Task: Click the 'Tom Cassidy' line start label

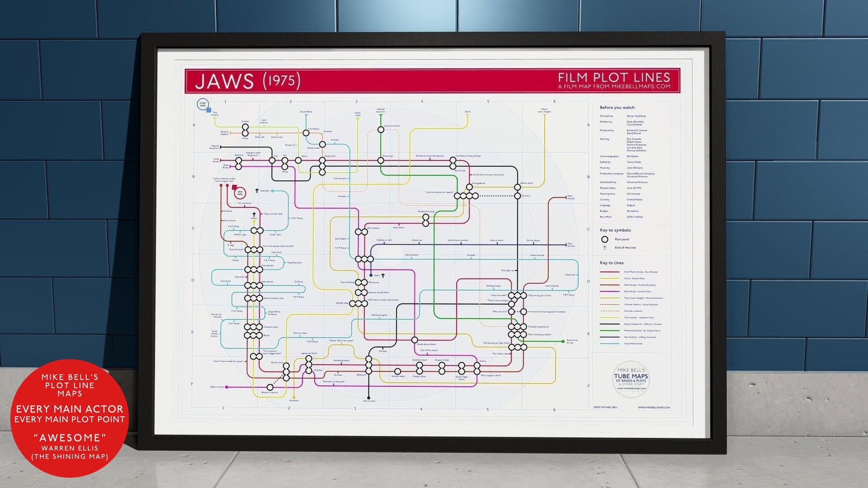Action: click(215, 114)
